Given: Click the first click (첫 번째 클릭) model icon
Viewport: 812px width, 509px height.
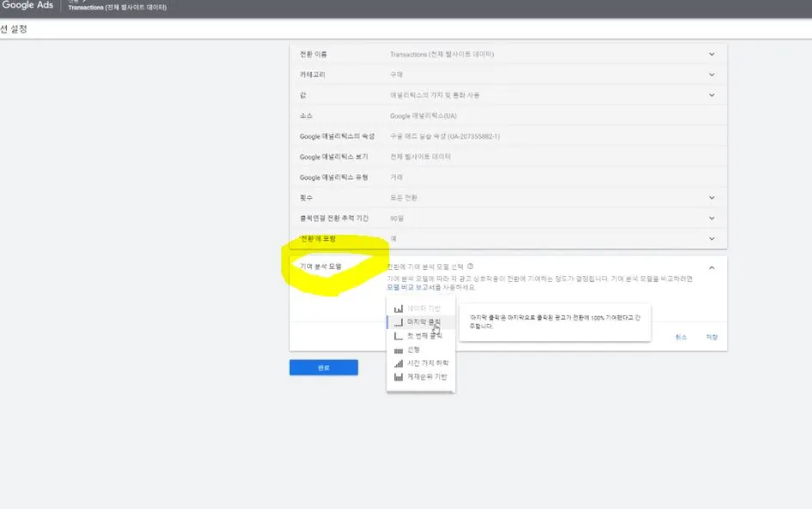Looking at the screenshot, I should pyautogui.click(x=397, y=337).
